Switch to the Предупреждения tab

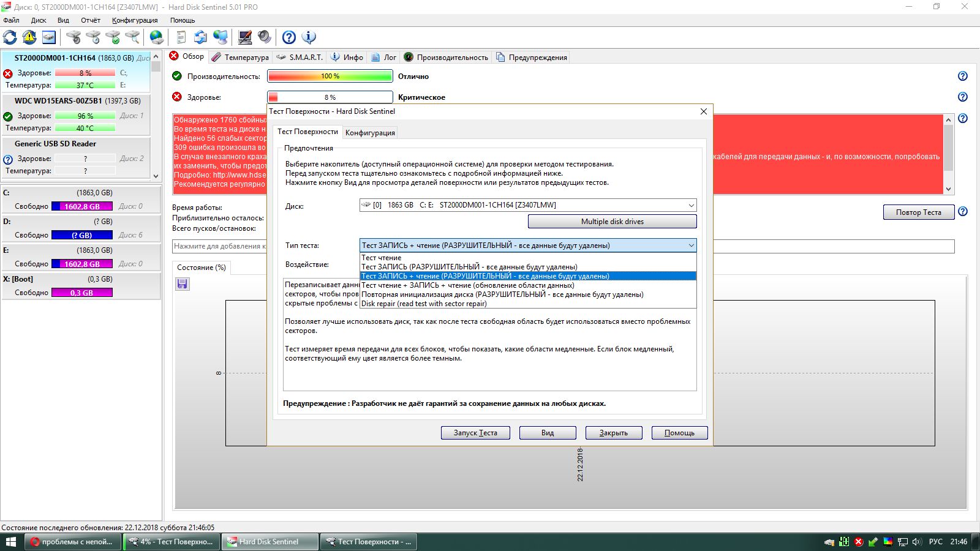coord(531,57)
